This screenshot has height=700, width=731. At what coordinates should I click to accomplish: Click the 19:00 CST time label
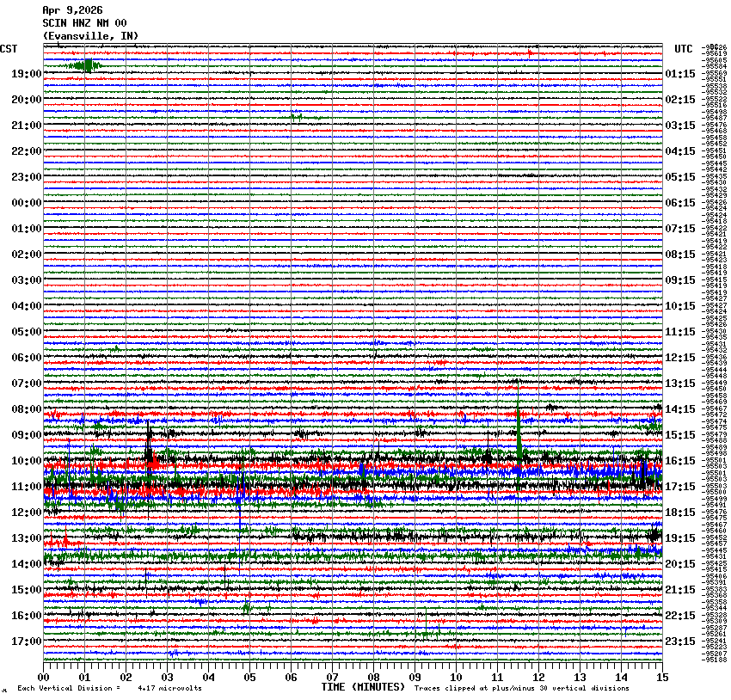[x=26, y=74]
